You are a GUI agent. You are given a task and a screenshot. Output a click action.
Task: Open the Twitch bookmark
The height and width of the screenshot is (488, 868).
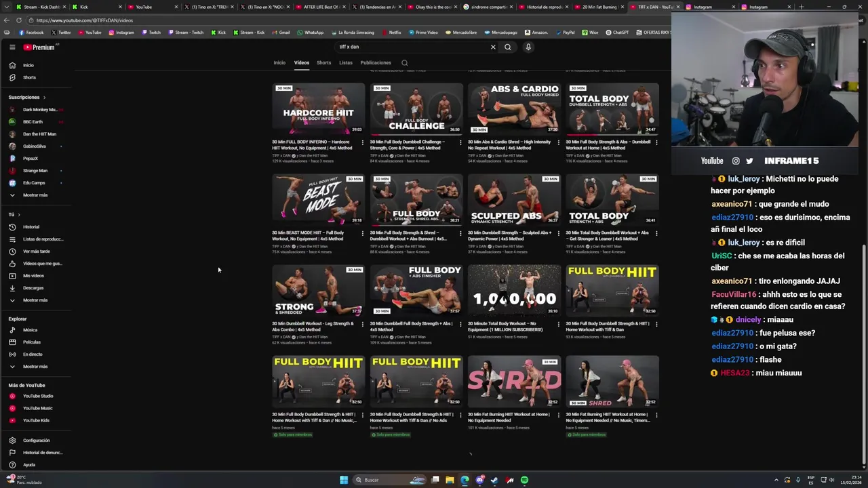pyautogui.click(x=151, y=33)
